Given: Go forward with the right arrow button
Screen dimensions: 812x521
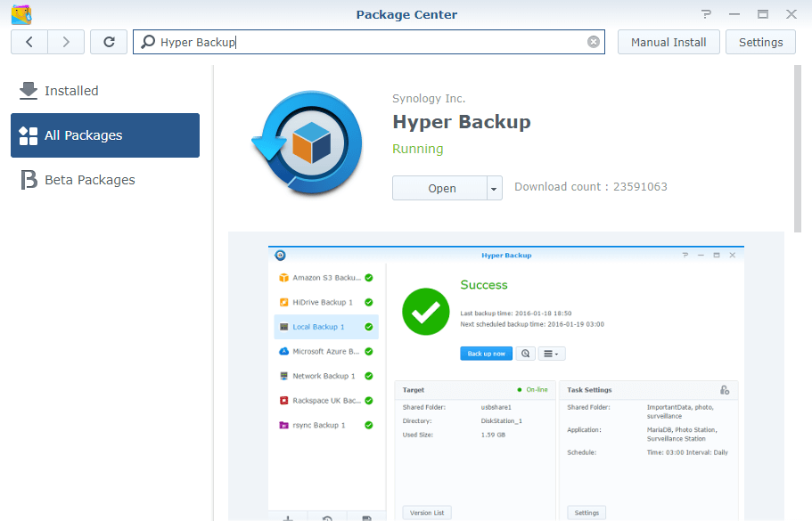Looking at the screenshot, I should click(66, 42).
